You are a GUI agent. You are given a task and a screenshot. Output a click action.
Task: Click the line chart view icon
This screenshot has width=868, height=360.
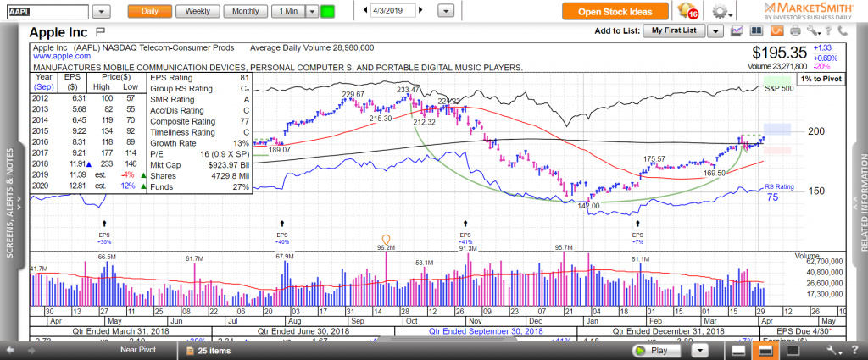[736, 30]
